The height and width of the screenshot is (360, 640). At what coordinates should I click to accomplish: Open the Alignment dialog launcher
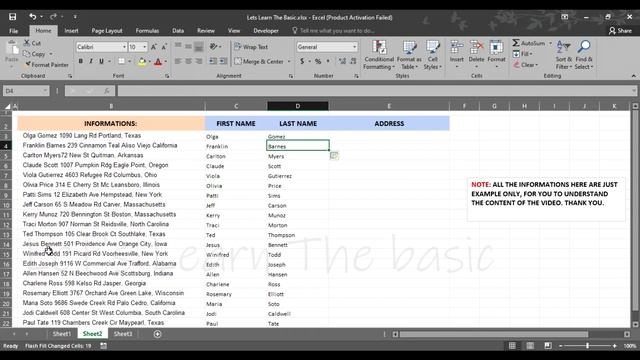(x=291, y=76)
